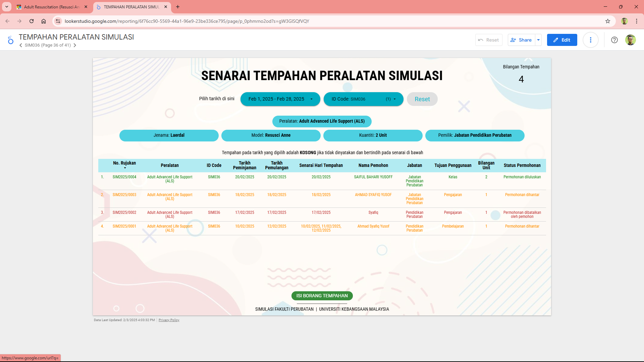Click the blue Edit button
The image size is (644, 362).
562,40
